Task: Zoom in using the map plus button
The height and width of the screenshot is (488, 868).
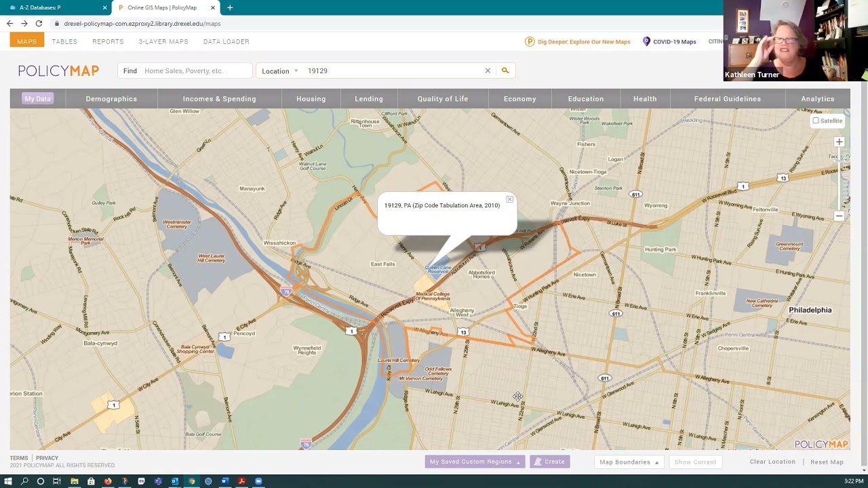Action: pyautogui.click(x=839, y=142)
